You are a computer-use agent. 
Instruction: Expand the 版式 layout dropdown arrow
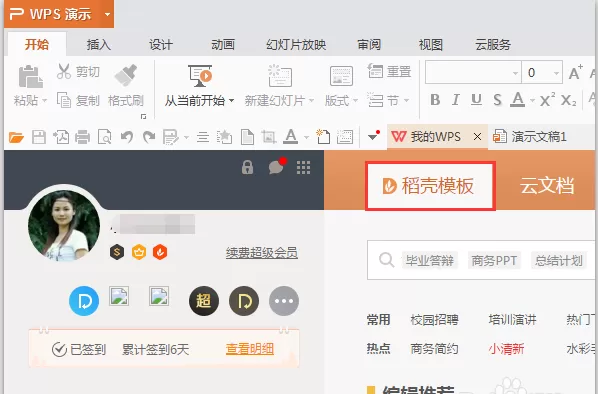[355, 101]
